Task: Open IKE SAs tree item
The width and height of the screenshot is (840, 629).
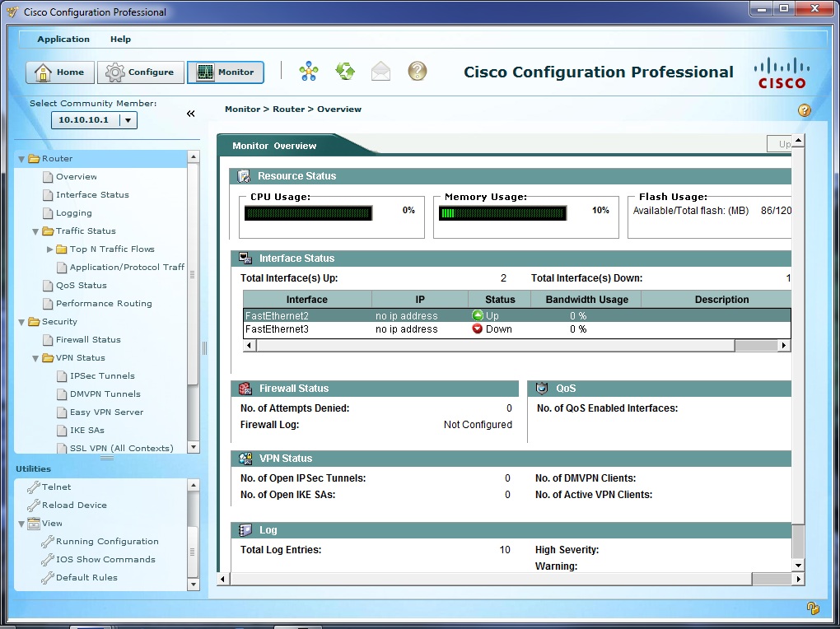Action: 87,431
